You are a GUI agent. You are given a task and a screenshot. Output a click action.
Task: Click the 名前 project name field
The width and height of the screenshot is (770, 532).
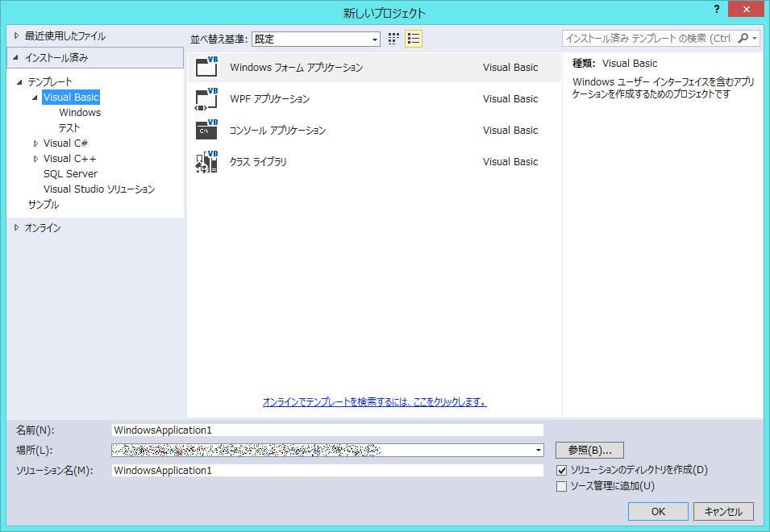pyautogui.click(x=327, y=430)
